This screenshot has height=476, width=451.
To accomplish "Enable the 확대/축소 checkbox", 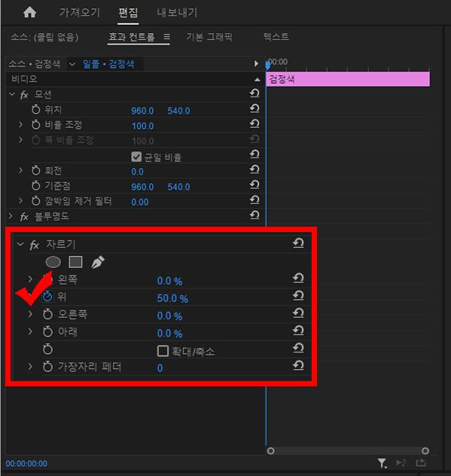I will click(163, 351).
